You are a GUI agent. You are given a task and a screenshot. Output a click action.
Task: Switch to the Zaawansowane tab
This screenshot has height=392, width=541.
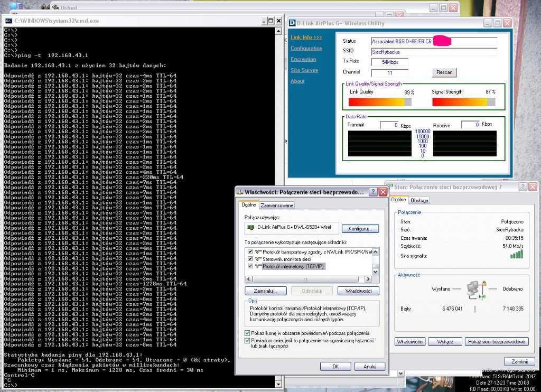277,206
